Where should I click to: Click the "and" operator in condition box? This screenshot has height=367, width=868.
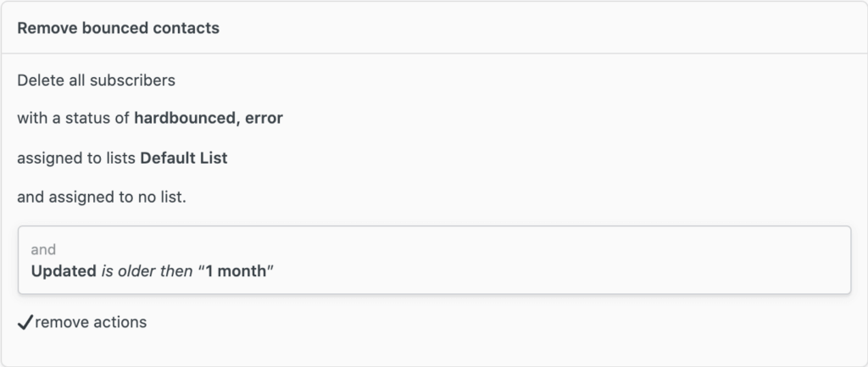(x=42, y=250)
